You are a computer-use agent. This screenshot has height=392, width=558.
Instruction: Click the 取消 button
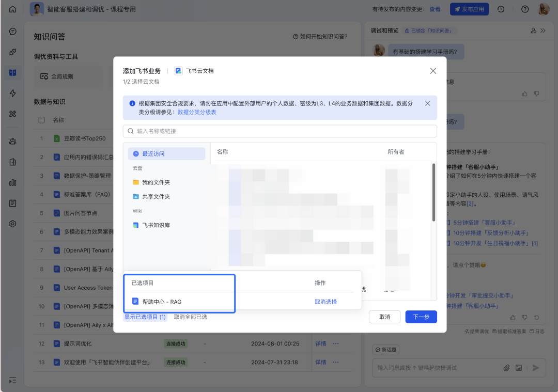pyautogui.click(x=385, y=317)
